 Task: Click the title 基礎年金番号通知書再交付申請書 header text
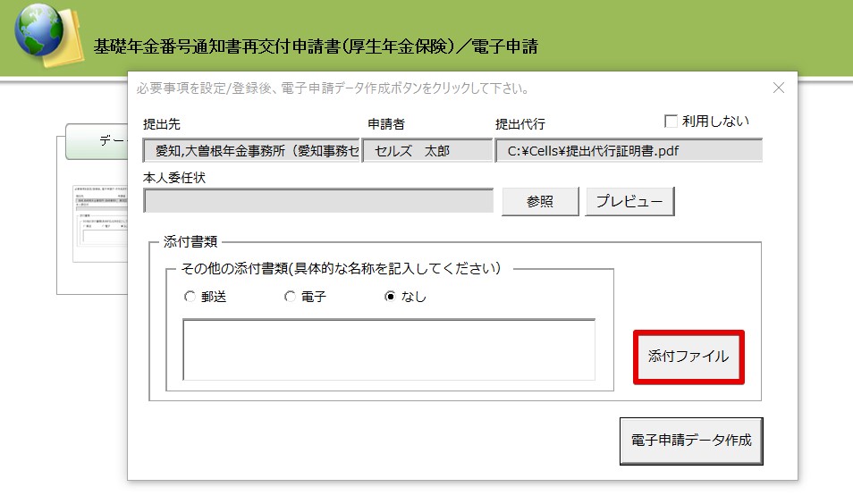pos(316,46)
